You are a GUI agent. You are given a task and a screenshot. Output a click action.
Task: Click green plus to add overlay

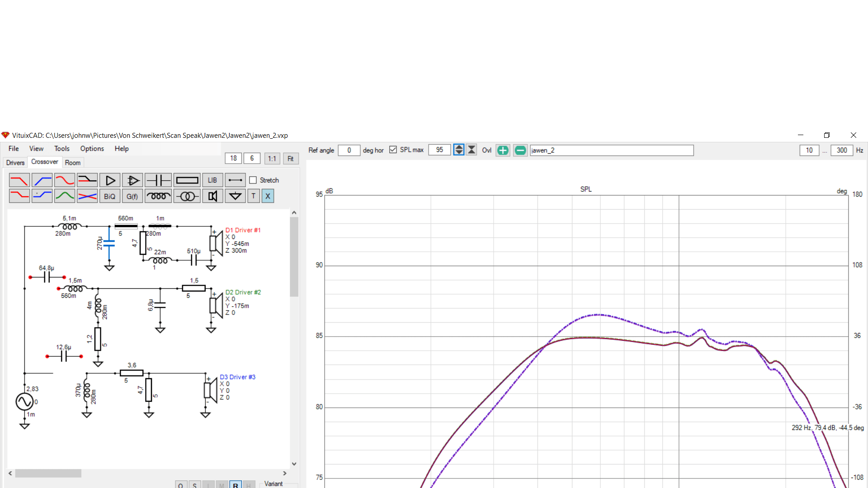point(503,150)
